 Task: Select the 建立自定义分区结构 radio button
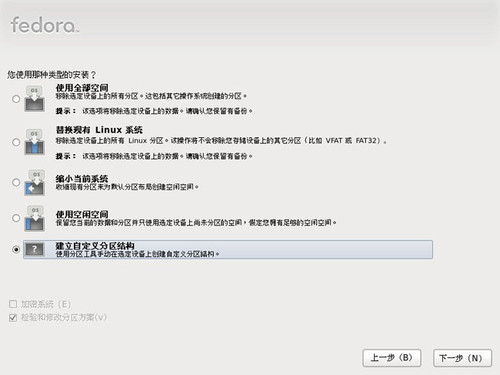tap(16, 249)
